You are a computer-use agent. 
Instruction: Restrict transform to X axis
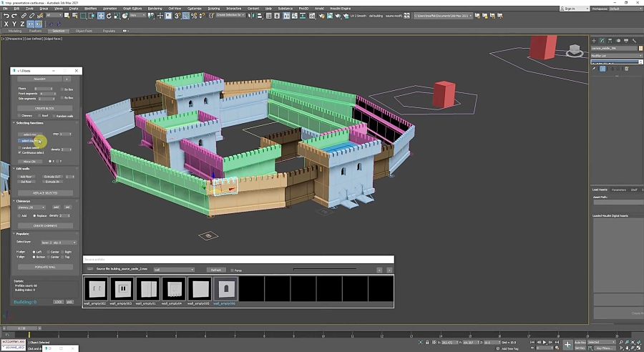[x=6, y=24]
